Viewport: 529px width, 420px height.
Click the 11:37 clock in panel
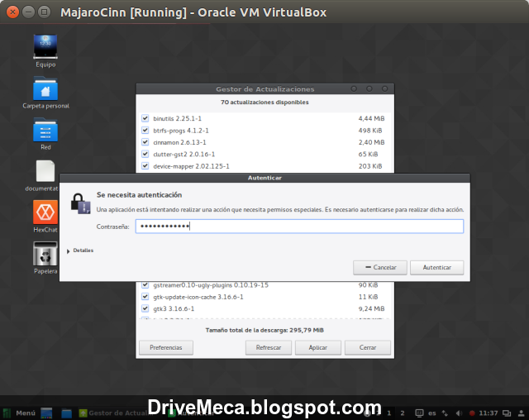pos(488,413)
